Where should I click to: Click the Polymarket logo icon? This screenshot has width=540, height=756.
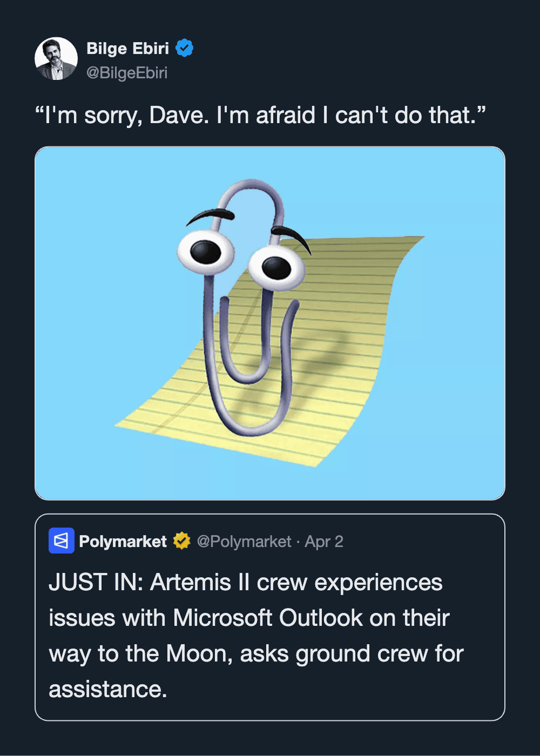coord(62,541)
